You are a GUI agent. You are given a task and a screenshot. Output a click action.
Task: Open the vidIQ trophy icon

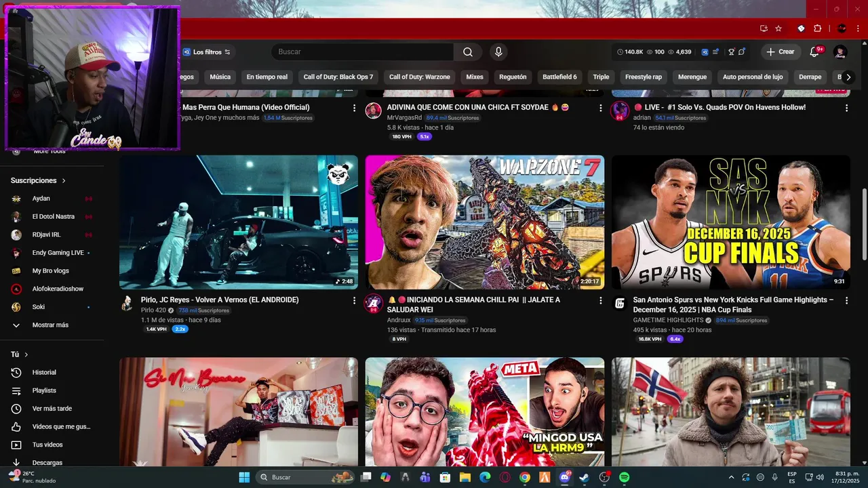(732, 52)
